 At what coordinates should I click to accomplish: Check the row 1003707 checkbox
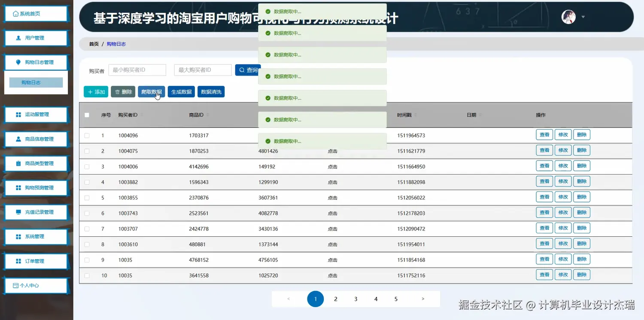87,229
